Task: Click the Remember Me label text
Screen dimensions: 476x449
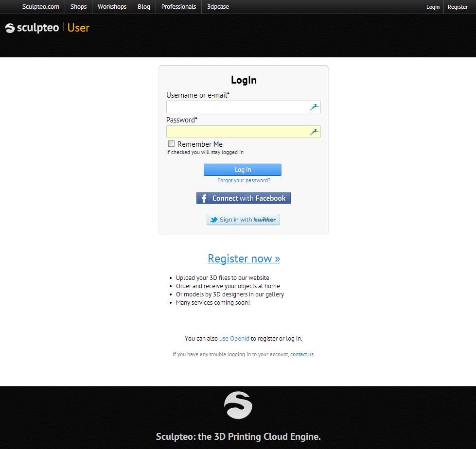Action: [200, 144]
